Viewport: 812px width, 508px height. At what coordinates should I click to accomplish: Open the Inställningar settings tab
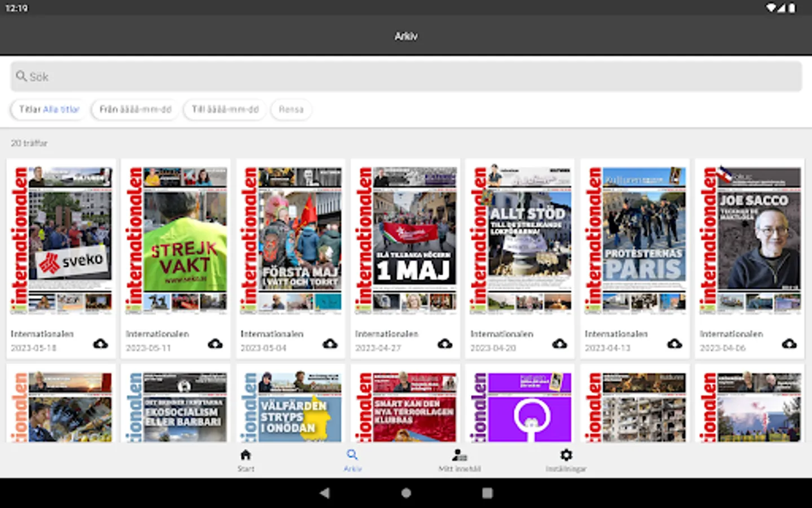(566, 461)
